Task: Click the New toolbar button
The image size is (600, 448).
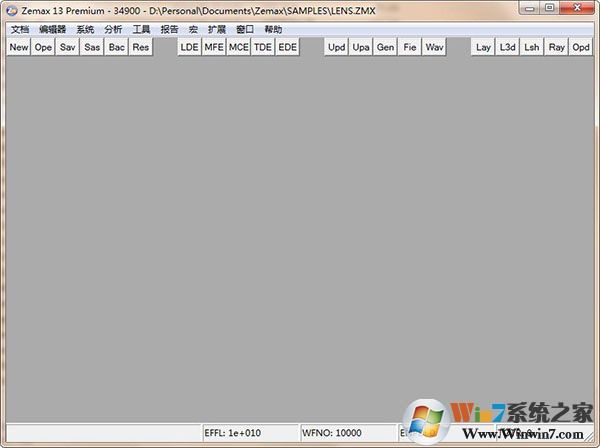Action: tap(19, 47)
